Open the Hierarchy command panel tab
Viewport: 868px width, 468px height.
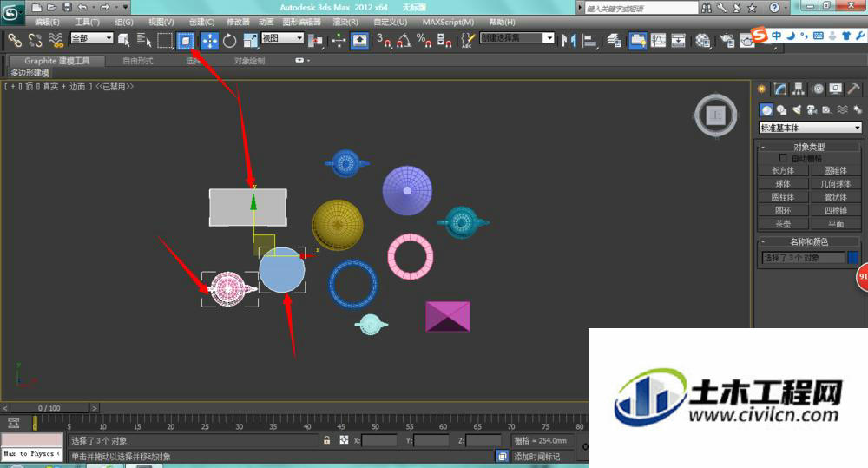click(798, 89)
